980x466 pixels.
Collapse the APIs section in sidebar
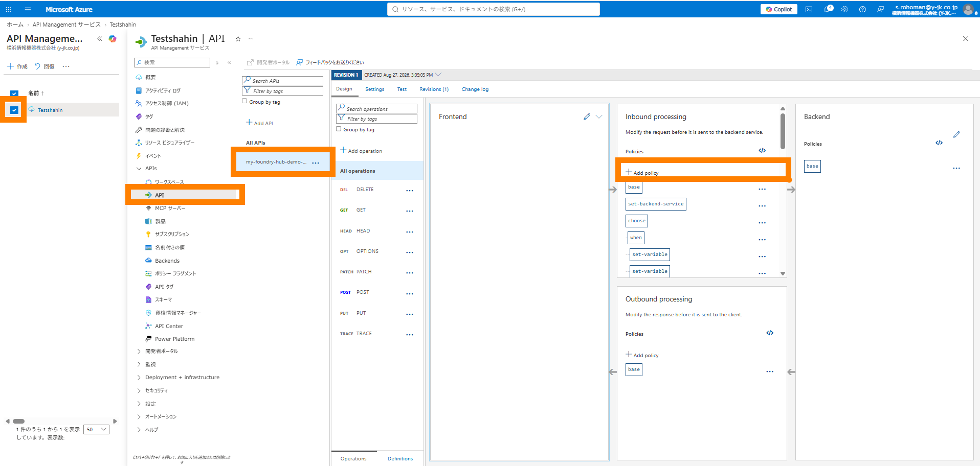(139, 168)
